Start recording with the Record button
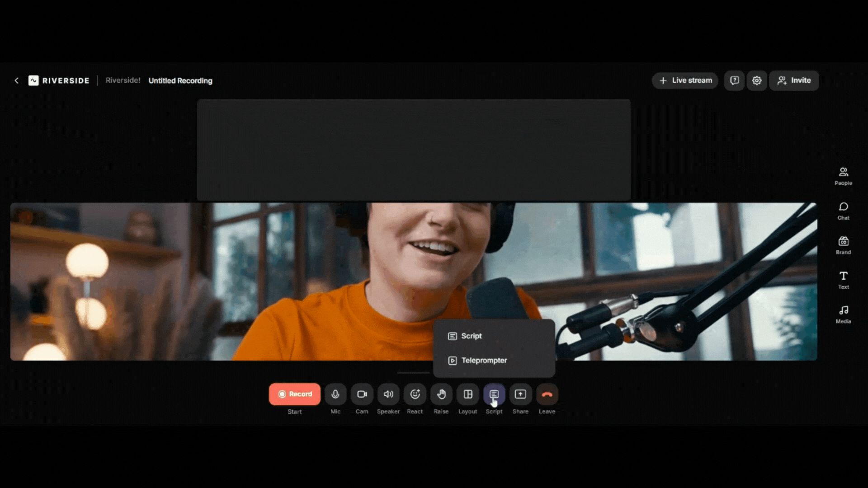The width and height of the screenshot is (868, 488). point(295,394)
